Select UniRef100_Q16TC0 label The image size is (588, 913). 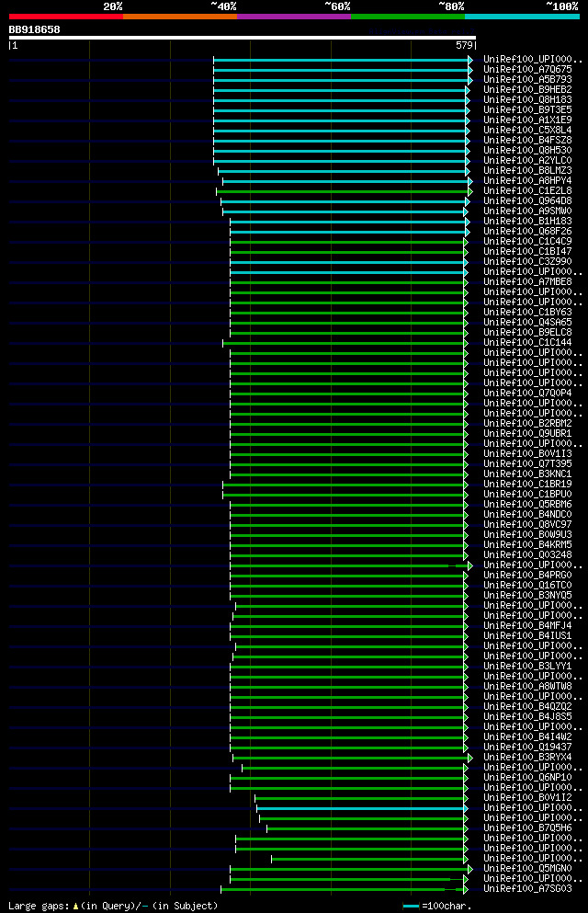[527, 585]
